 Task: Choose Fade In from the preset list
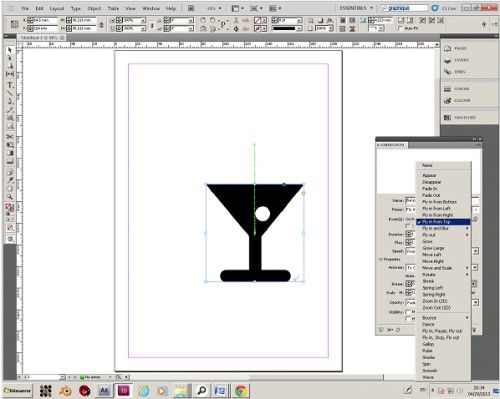(430, 189)
